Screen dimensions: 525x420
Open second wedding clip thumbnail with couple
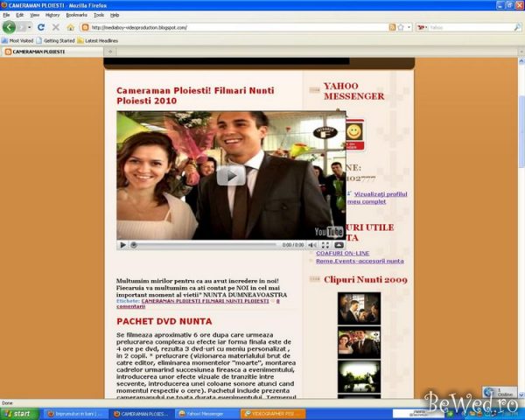[359, 343]
